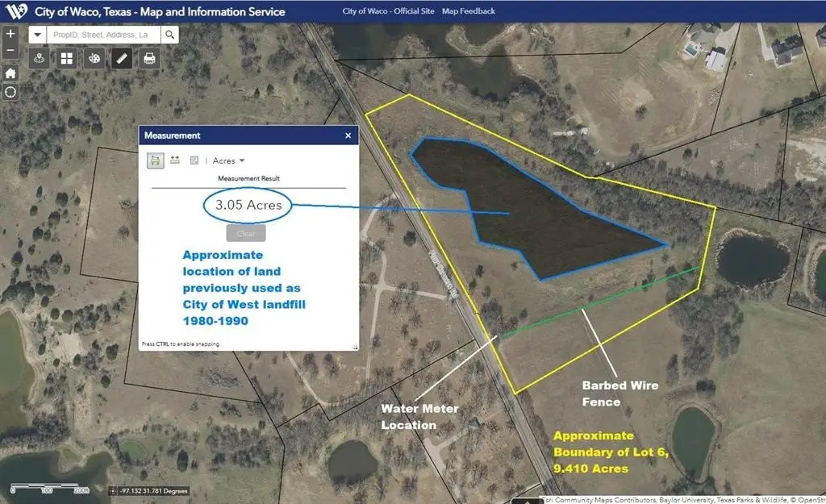This screenshot has width=826, height=504.
Task: Switch to location measurement mode
Action: click(x=194, y=160)
